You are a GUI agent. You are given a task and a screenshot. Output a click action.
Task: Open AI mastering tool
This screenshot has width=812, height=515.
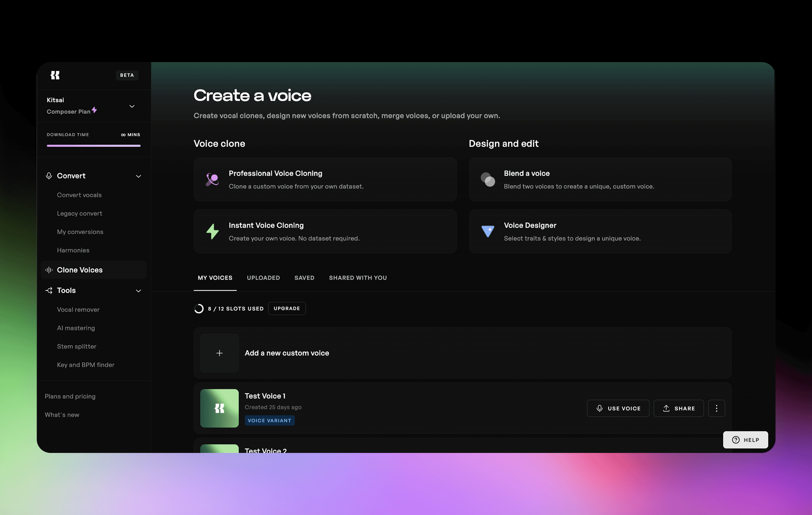pyautogui.click(x=76, y=328)
